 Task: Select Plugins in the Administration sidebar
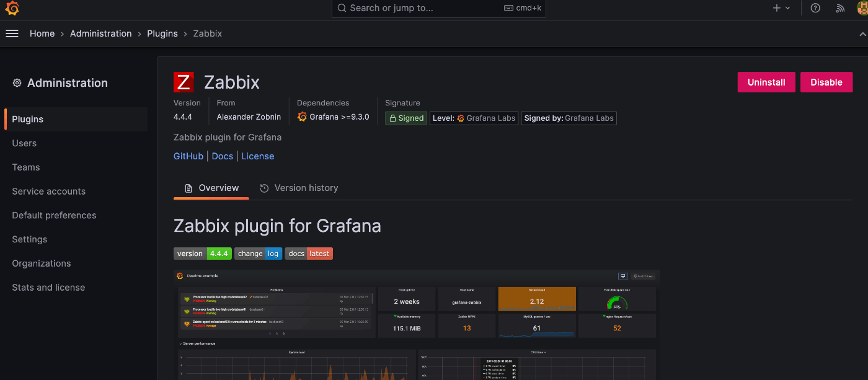tap(76, 119)
